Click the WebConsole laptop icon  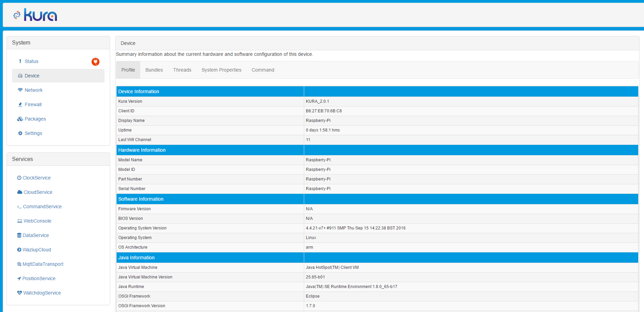(20, 221)
